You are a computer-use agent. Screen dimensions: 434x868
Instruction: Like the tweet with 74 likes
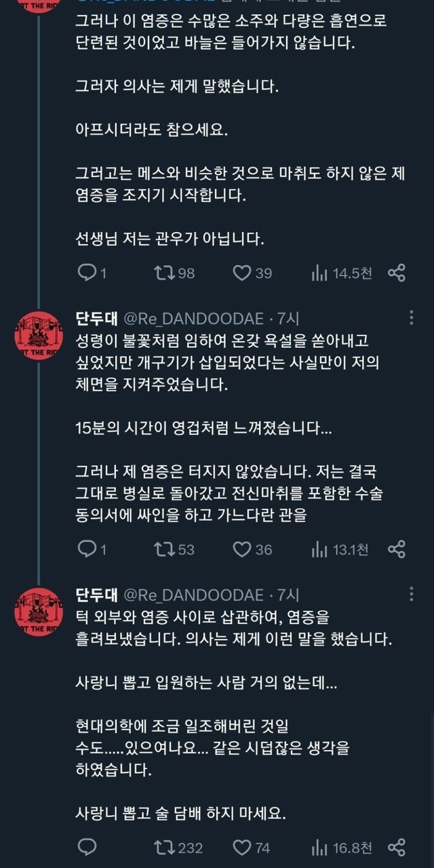pos(242,847)
